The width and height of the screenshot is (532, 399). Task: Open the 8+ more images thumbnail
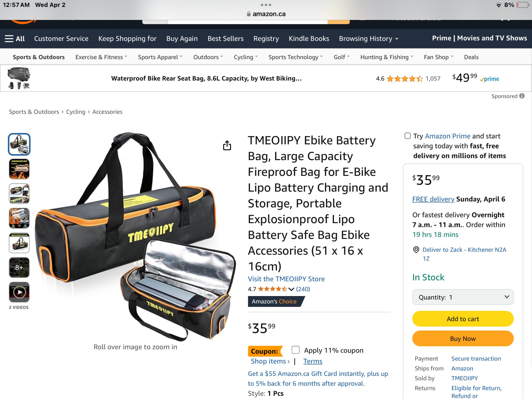tap(19, 267)
